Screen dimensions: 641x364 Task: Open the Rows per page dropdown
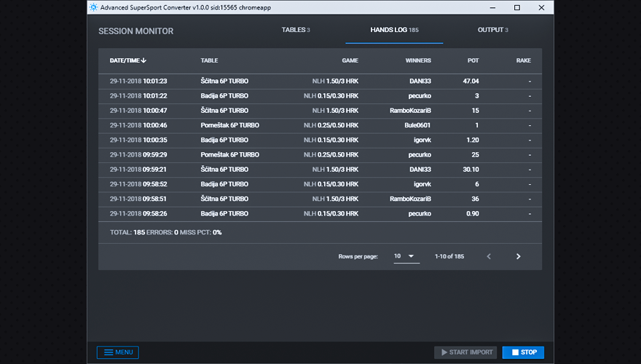tap(406, 256)
